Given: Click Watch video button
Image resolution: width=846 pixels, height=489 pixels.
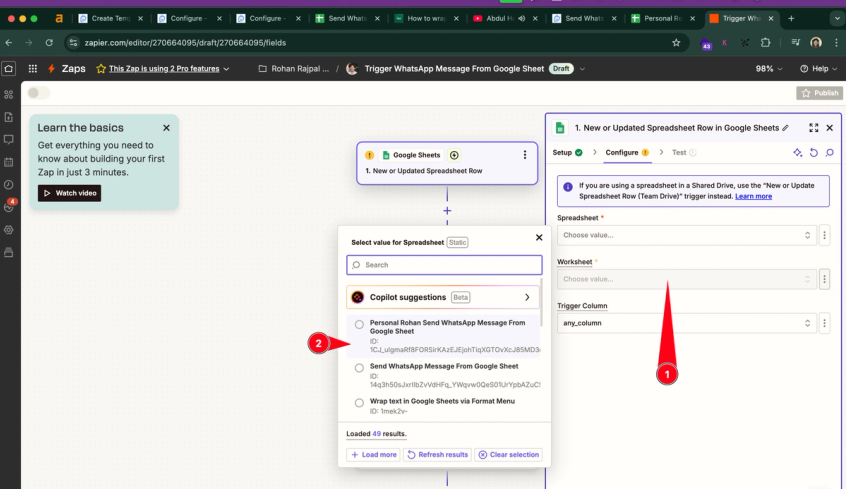Looking at the screenshot, I should 70,193.
